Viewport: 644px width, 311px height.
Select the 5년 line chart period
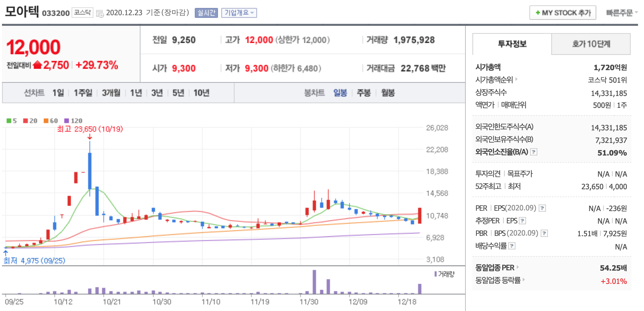(178, 93)
